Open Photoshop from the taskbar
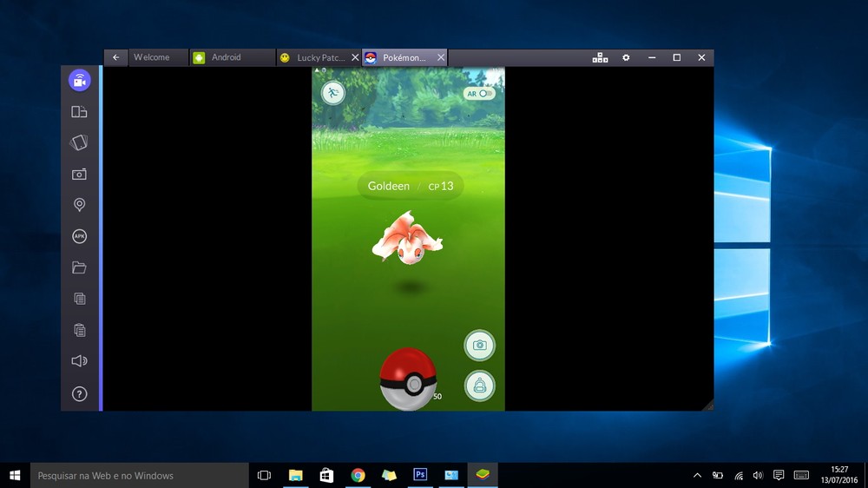This screenshot has height=488, width=868. (420, 475)
